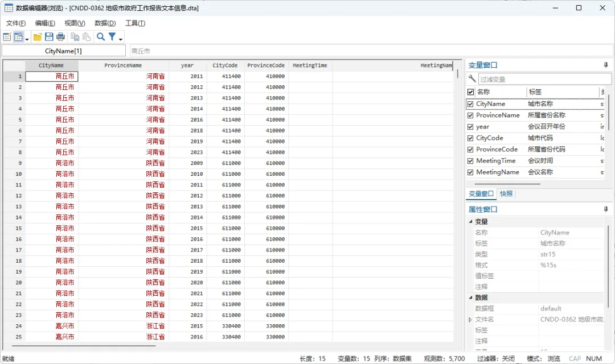Uncheck the ProvinceCode variable checkbox
Screen dimensions: 615x364
[x=470, y=150]
